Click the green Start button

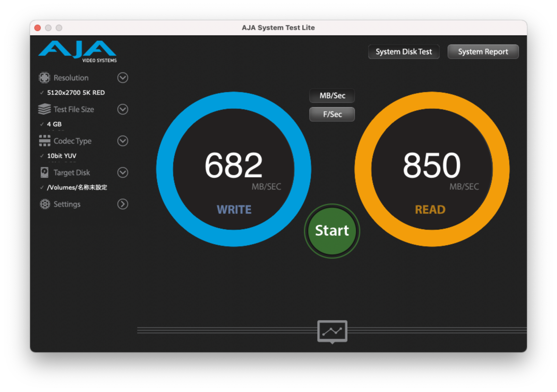tap(332, 231)
